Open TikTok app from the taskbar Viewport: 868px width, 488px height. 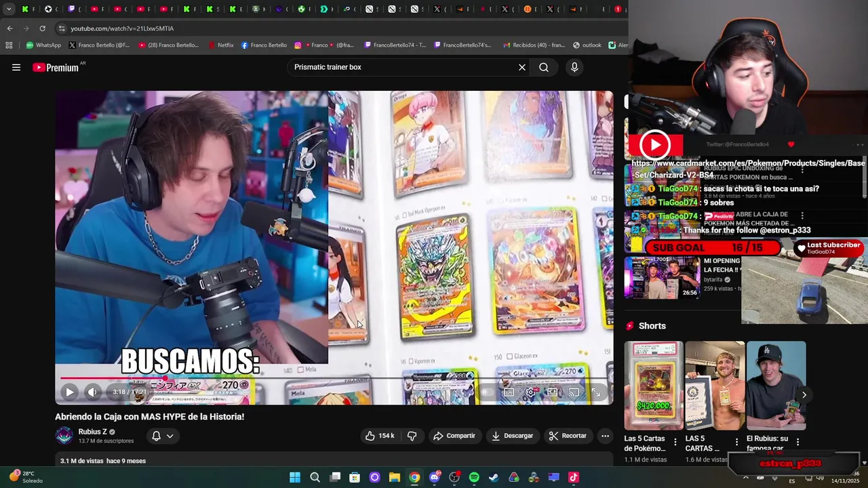pyautogui.click(x=574, y=477)
